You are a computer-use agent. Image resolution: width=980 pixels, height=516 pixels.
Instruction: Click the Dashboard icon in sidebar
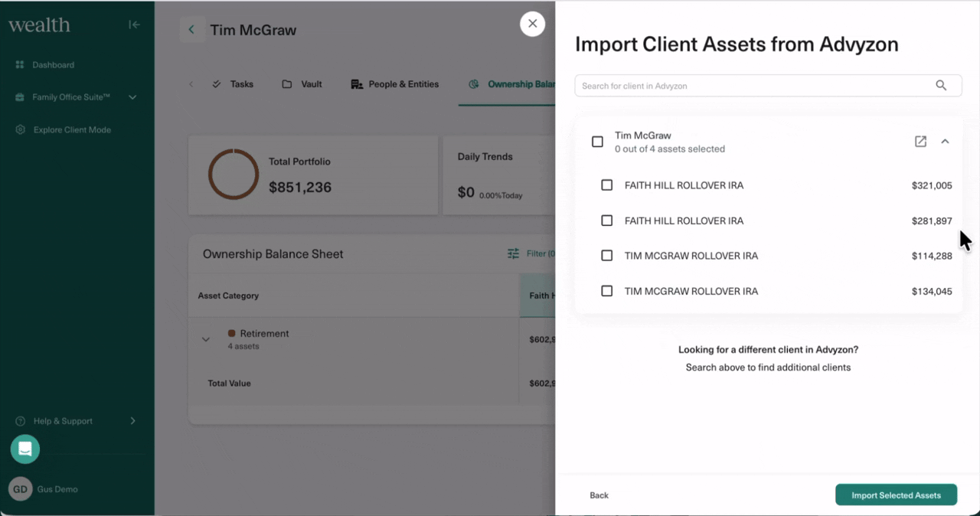point(20,65)
